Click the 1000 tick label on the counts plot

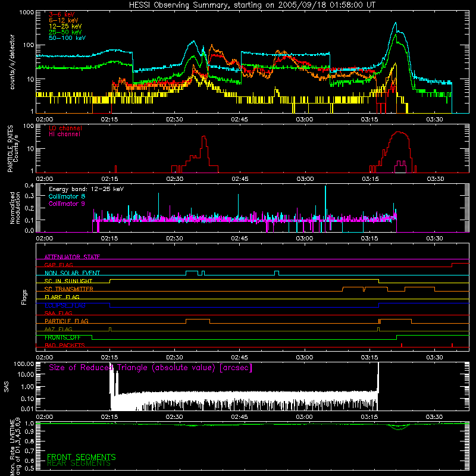(x=26, y=12)
